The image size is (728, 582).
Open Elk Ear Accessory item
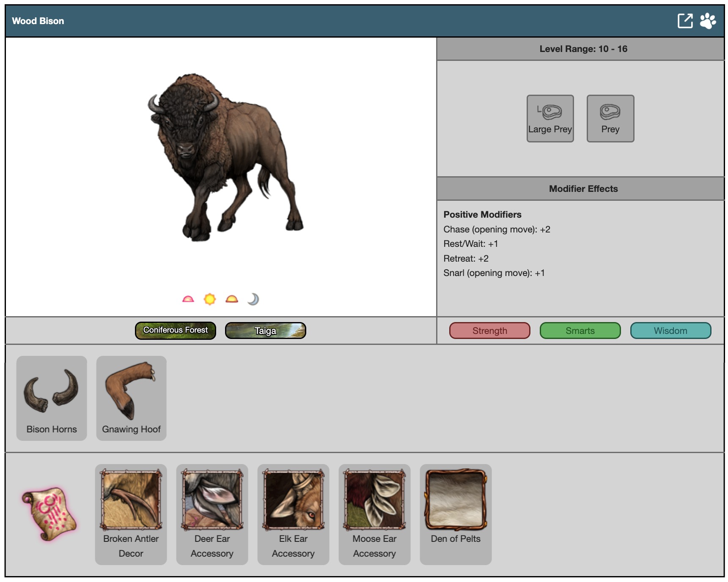click(293, 514)
